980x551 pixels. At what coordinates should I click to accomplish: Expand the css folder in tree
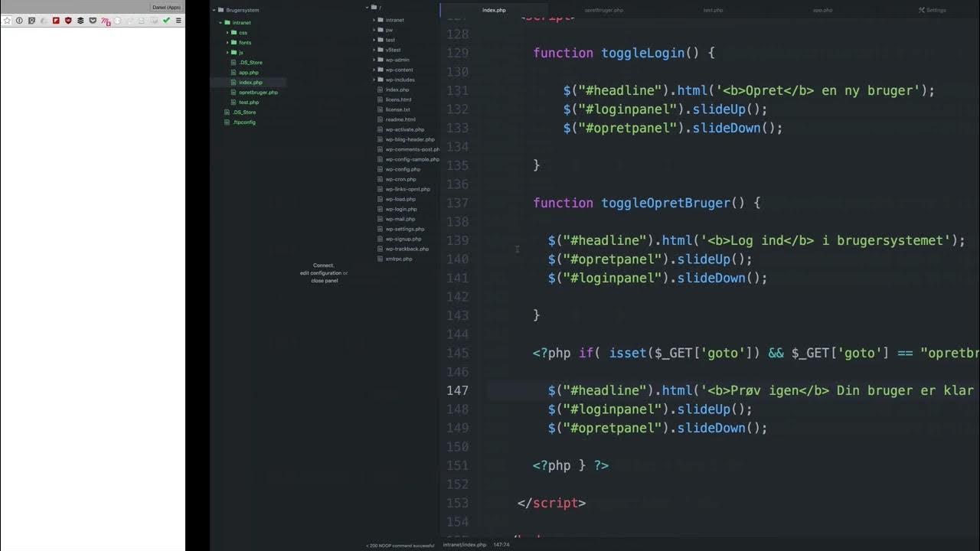click(x=228, y=33)
